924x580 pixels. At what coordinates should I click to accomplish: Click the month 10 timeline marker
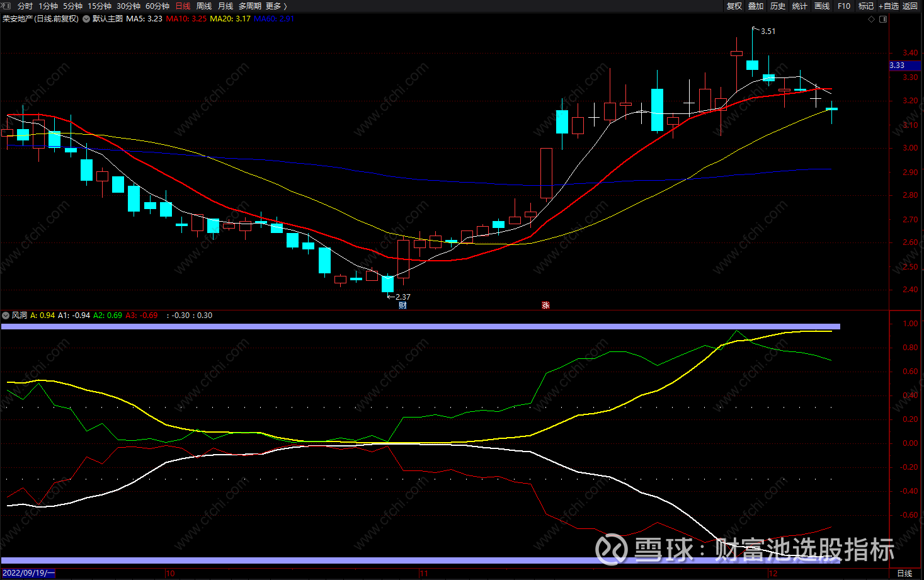(x=170, y=574)
